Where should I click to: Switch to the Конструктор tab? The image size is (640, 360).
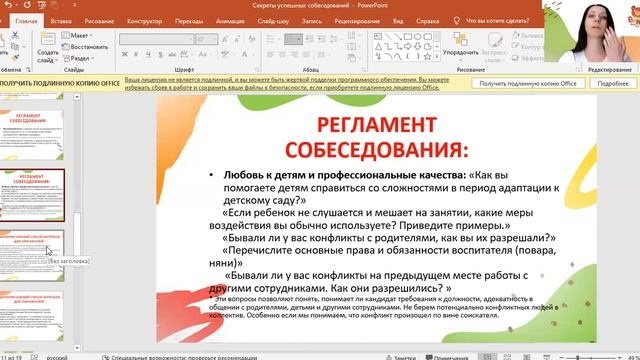pyautogui.click(x=144, y=21)
